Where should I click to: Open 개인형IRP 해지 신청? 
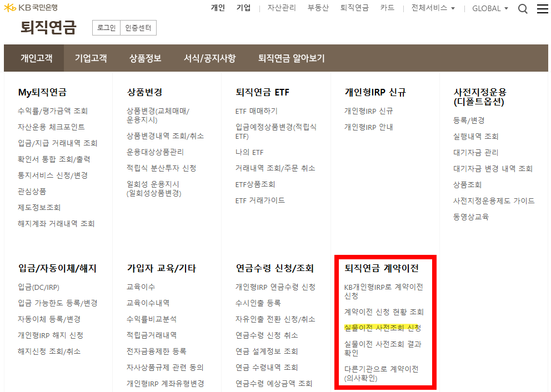51,335
